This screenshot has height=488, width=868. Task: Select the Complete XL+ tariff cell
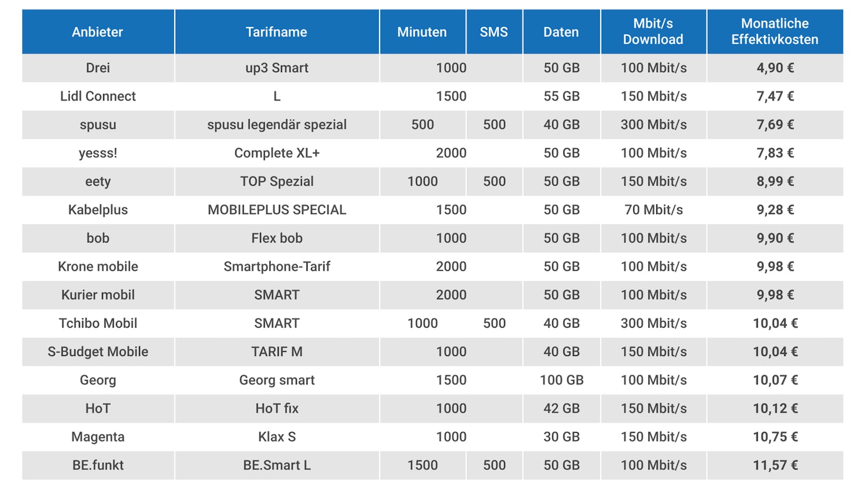277,154
